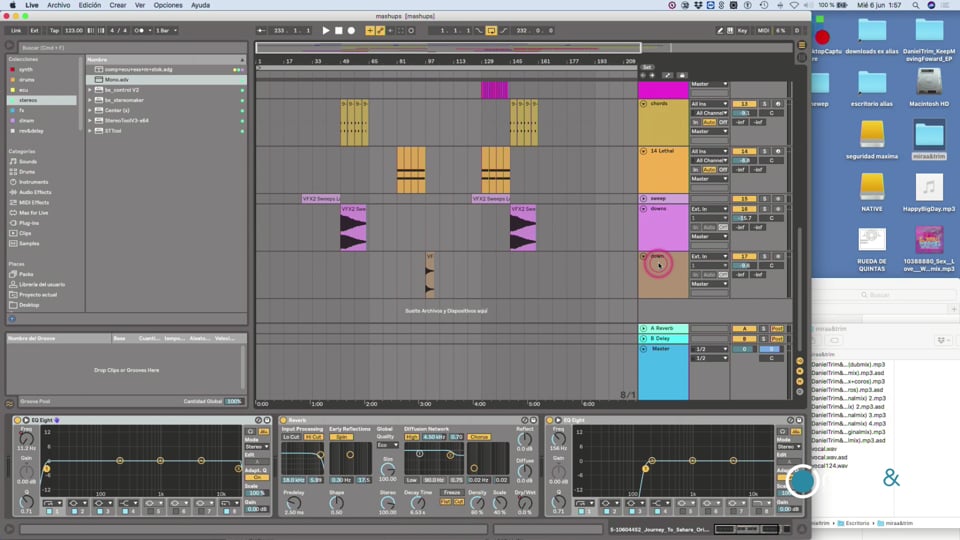960x540 pixels.
Task: Fold the 14 Lethal track
Action: coord(643,151)
